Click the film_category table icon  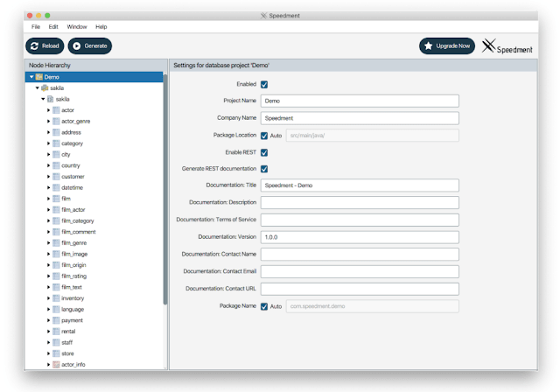coord(56,220)
